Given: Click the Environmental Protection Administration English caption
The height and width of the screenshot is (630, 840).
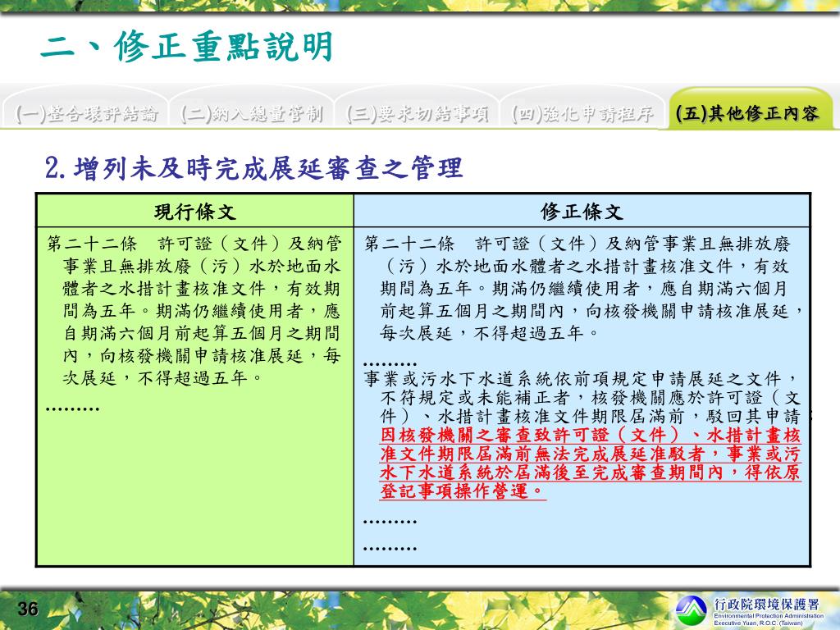Looking at the screenshot, I should 768,619.
